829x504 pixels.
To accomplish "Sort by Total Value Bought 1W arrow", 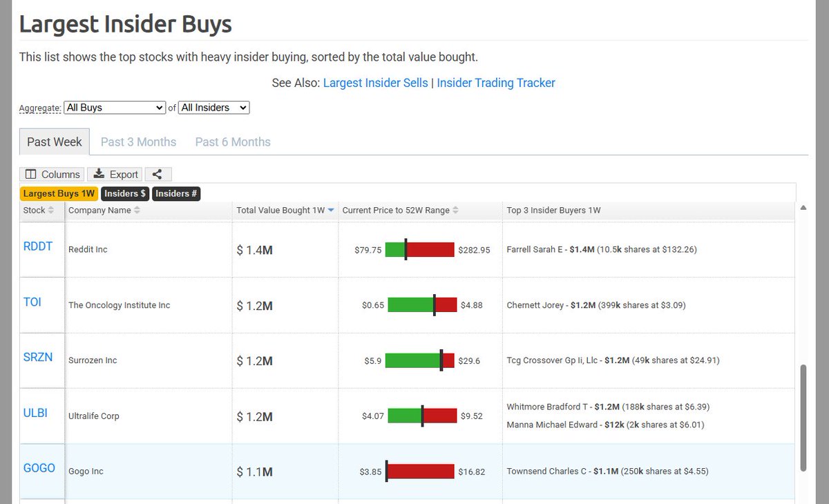I will tap(331, 211).
